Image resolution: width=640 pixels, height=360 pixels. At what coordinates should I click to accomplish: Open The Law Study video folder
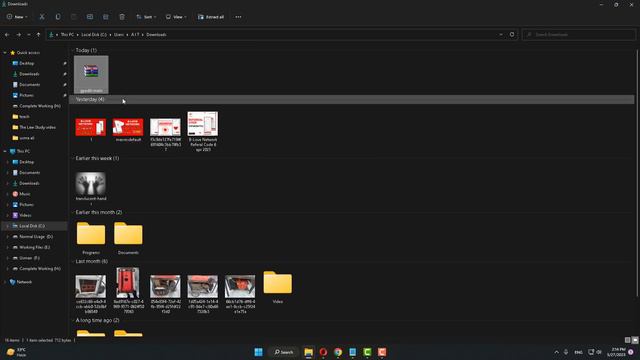click(x=37, y=127)
